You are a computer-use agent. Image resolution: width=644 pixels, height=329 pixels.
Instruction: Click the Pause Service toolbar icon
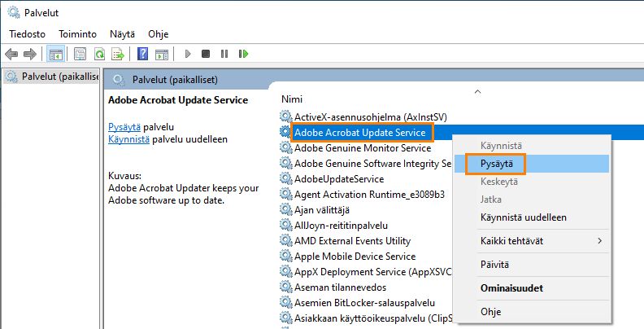pyautogui.click(x=224, y=54)
